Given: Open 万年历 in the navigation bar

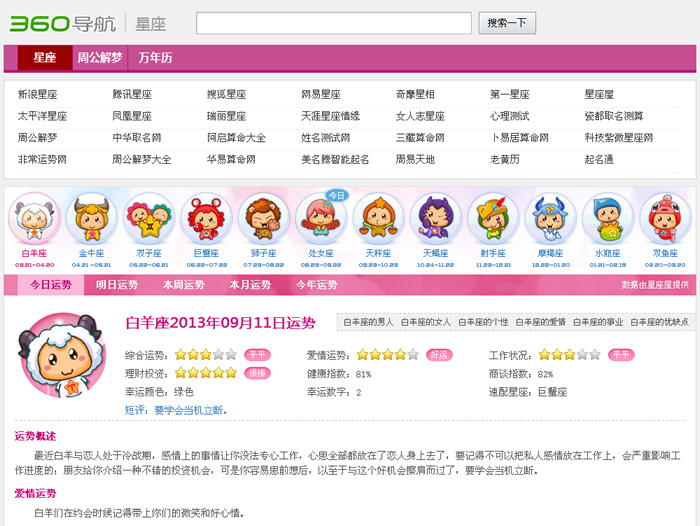Looking at the screenshot, I should 155,58.
